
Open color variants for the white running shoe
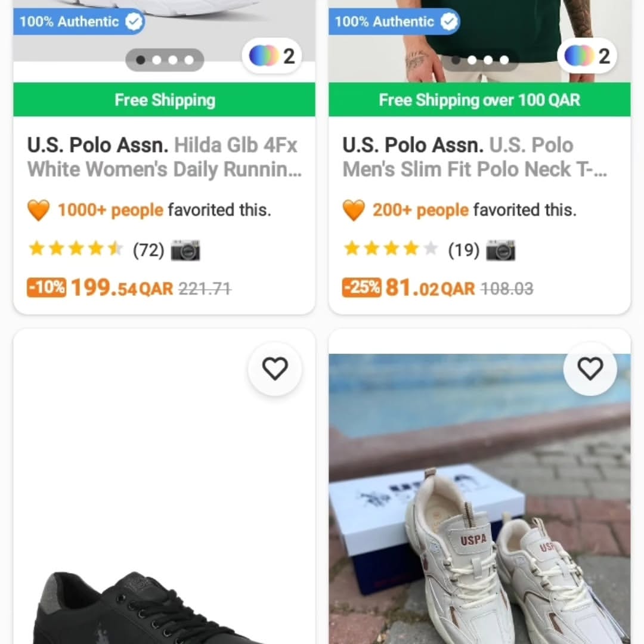272,56
